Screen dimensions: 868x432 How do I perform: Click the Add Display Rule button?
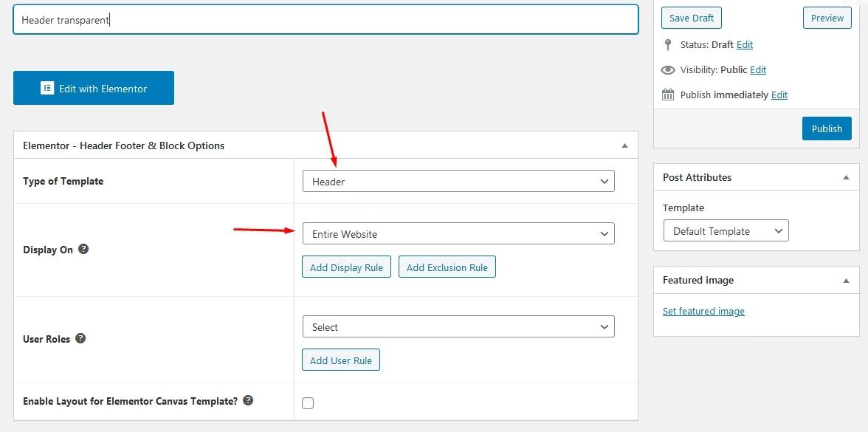tap(346, 267)
